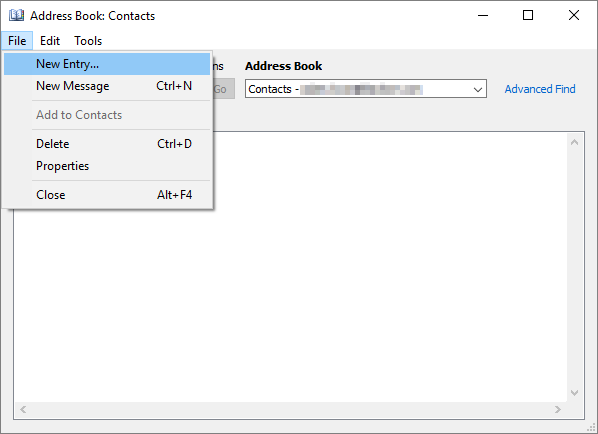
Task: Click the horizontal scrollbar left arrow
Action: pyautogui.click(x=23, y=409)
